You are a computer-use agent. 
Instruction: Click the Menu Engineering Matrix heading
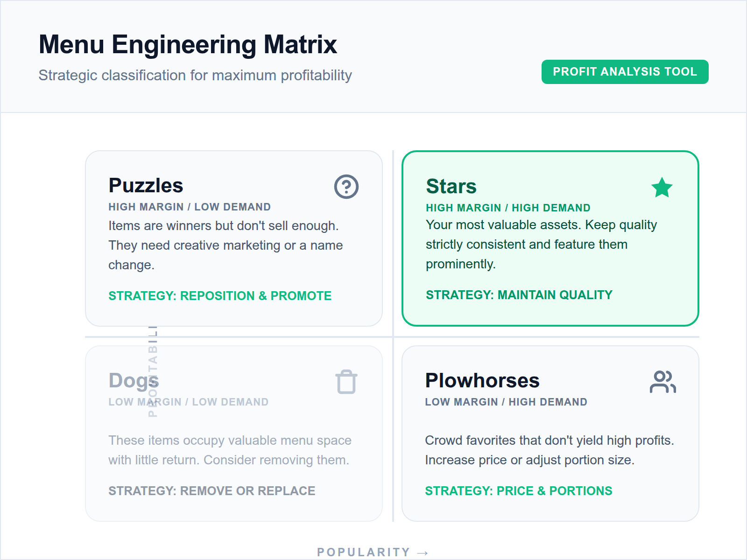[x=188, y=45]
